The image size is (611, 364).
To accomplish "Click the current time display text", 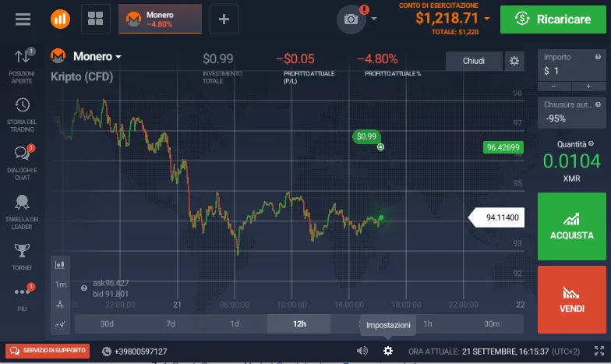I will [x=494, y=352].
